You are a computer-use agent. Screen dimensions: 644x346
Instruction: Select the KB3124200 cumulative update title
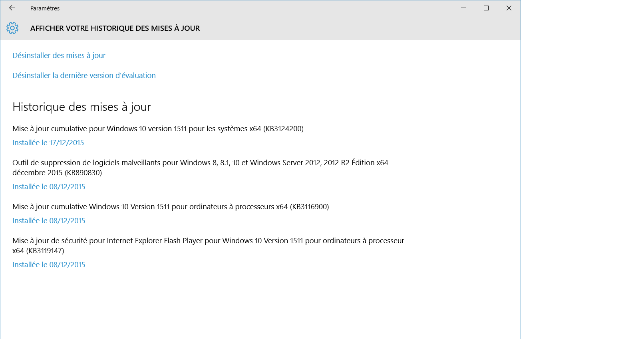(x=158, y=129)
